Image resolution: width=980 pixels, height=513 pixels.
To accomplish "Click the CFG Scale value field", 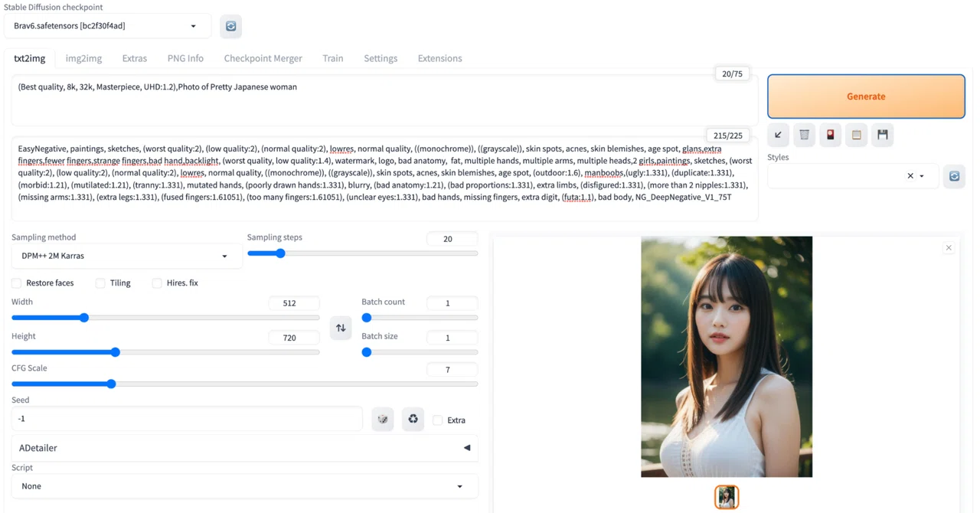I will tap(452, 370).
